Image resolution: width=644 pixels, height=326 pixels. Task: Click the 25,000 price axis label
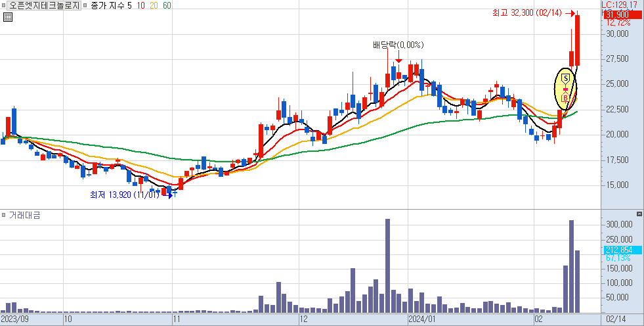tap(617, 84)
